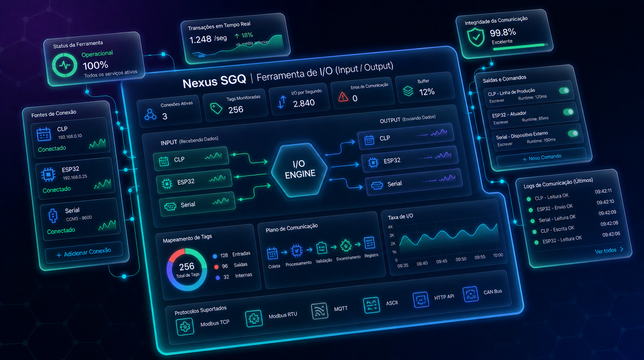Click the CAN Bus protocol icon
The height and width of the screenshot is (360, 644).
(470, 294)
